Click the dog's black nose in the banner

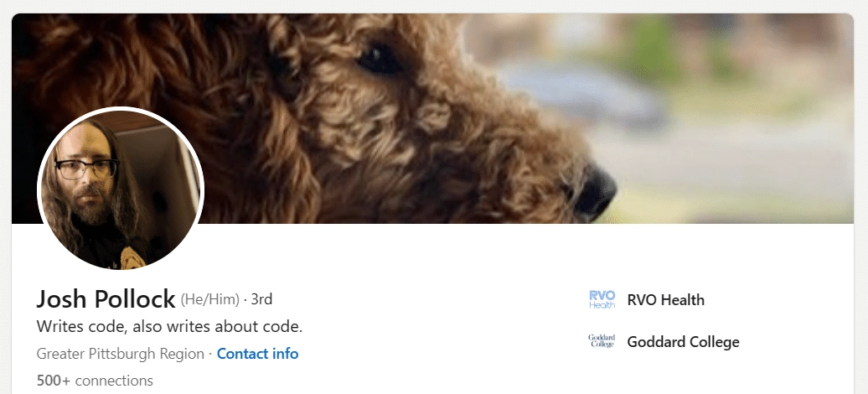coord(594,193)
